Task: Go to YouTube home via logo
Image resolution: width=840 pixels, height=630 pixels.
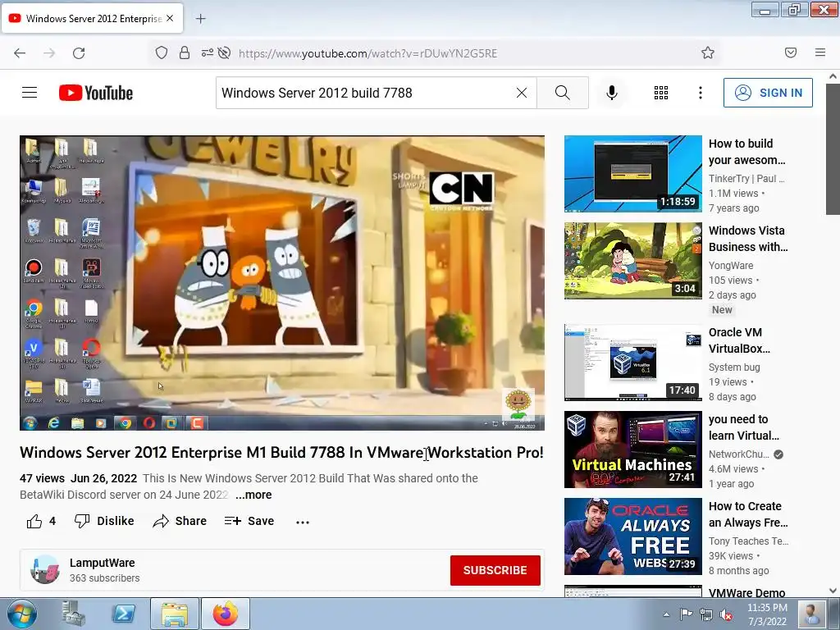Action: coord(96,93)
